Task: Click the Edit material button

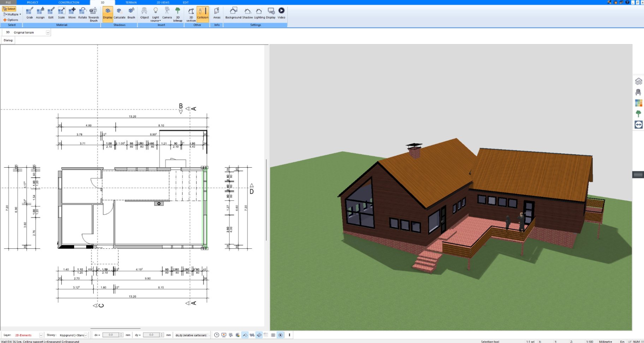Action: [51, 13]
